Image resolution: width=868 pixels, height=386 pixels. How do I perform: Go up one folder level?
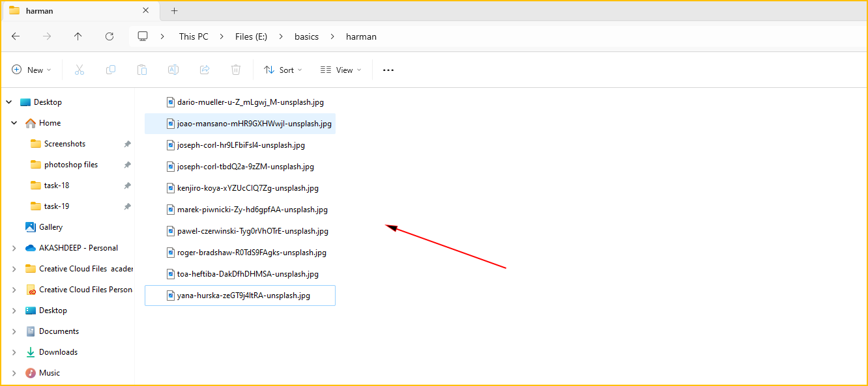[x=78, y=36]
